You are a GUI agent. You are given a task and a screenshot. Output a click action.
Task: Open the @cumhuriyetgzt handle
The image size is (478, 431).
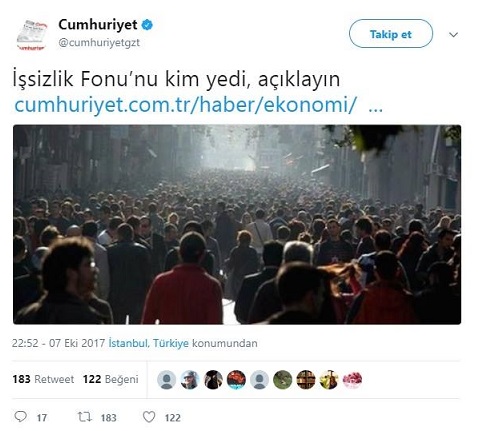(x=99, y=43)
